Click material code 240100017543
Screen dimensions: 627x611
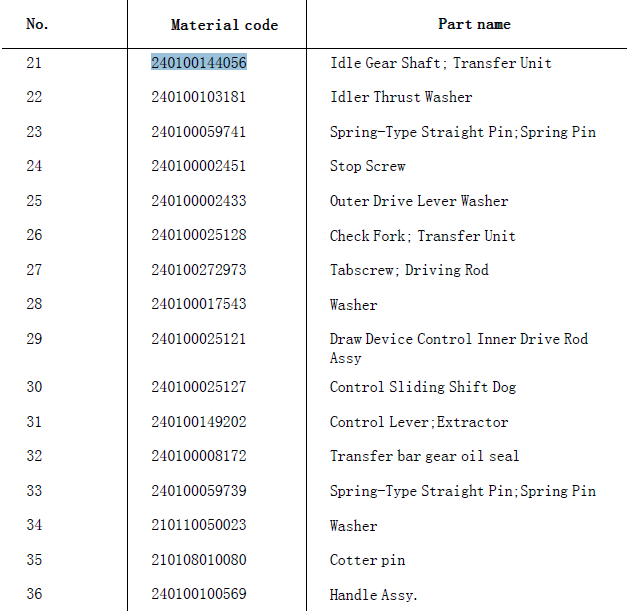(199, 304)
